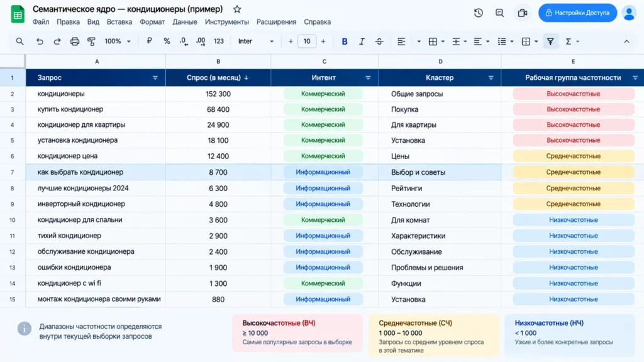Open the Правка menu
This screenshot has width=644, height=362.
click(68, 22)
